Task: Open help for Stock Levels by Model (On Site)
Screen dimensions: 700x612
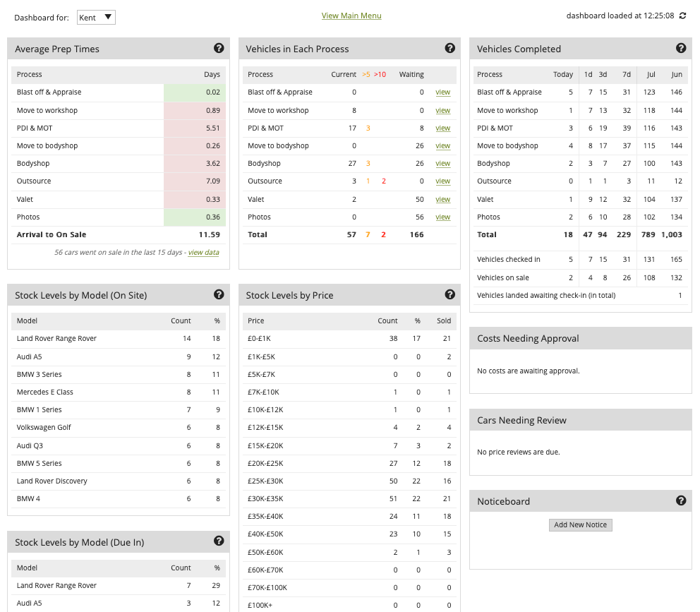Action: [x=219, y=294]
